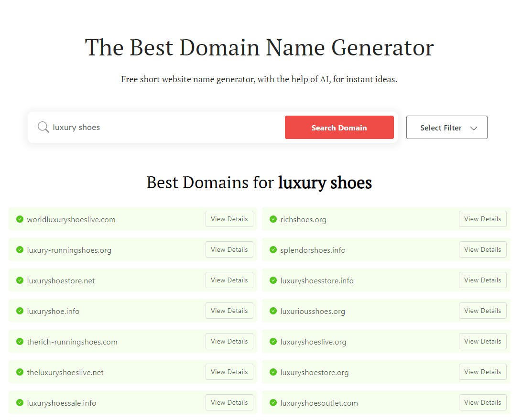Viewport: 522px width, 420px height.
Task: Select the luxuryshoestore.net domain text
Action: (61, 281)
